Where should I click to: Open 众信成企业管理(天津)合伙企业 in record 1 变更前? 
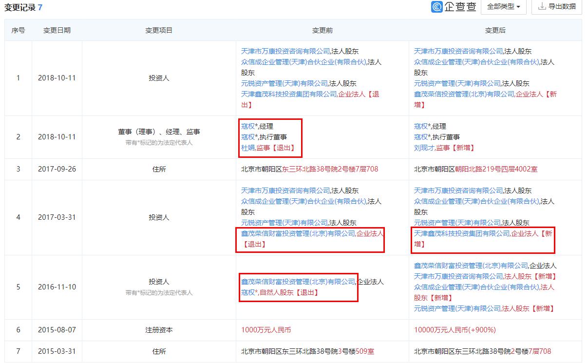[x=303, y=62]
